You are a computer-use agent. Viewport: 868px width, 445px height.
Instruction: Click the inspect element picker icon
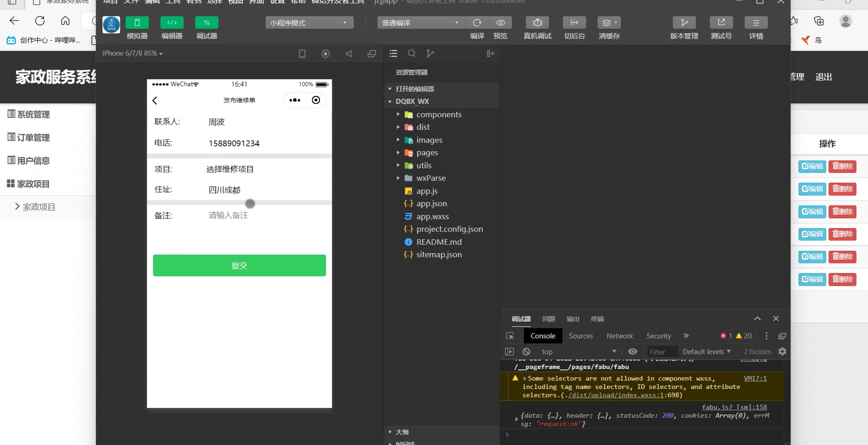tap(510, 336)
